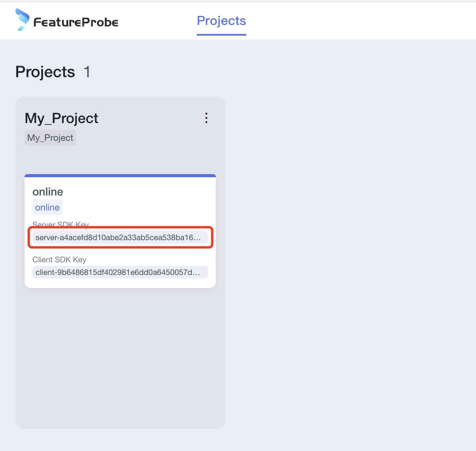Image resolution: width=476 pixels, height=451 pixels.
Task: Open My_Project's three-dot options menu
Action: pos(206,118)
